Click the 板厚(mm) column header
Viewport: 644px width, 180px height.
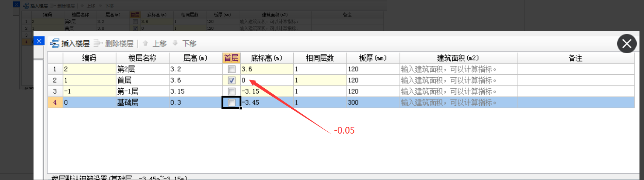coord(373,58)
